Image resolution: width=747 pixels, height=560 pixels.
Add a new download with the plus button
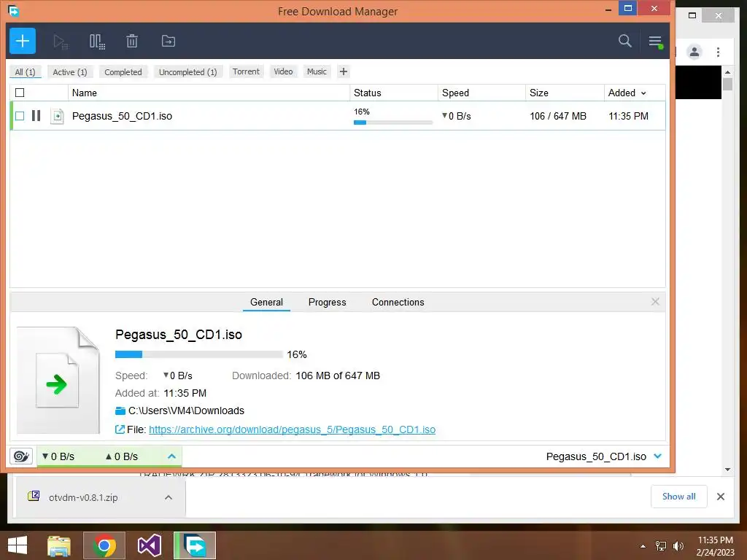click(x=23, y=41)
